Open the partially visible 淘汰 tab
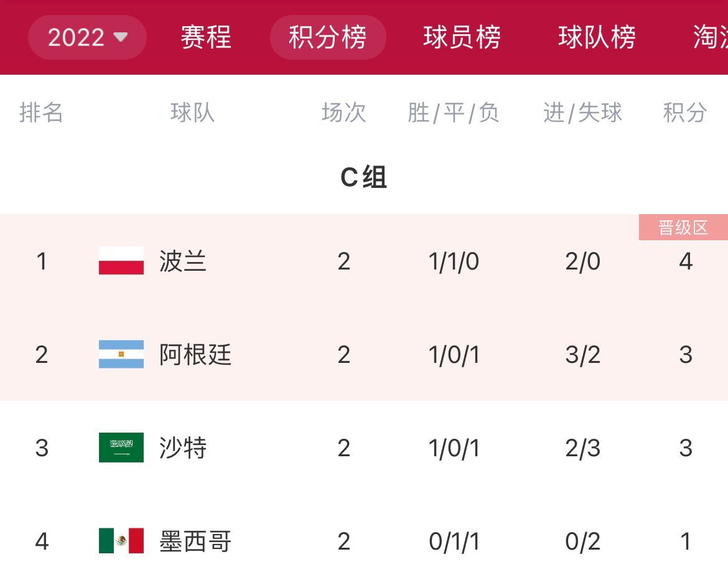Viewport: 728px width, 577px height. 711,37
